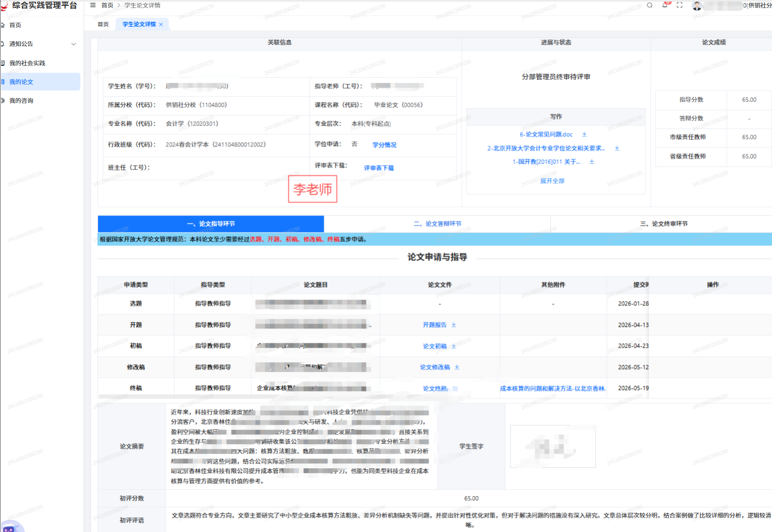
Task: Open 2-北京开放大学会计专业学位论文相关要求 link
Action: coord(546,148)
